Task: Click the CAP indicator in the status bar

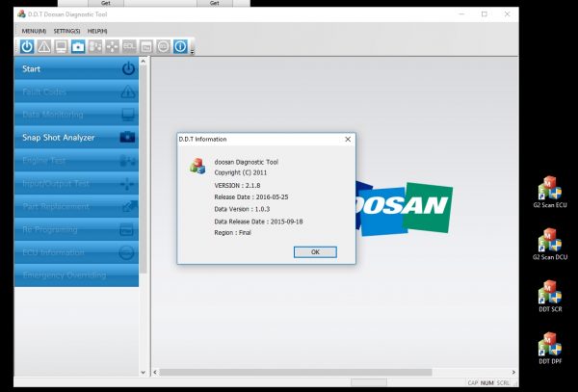Action: [x=473, y=383]
